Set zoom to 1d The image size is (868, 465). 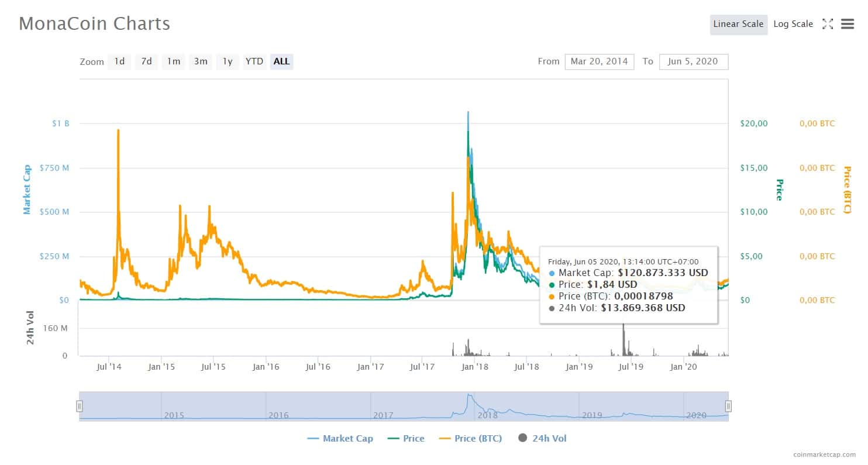pos(119,61)
